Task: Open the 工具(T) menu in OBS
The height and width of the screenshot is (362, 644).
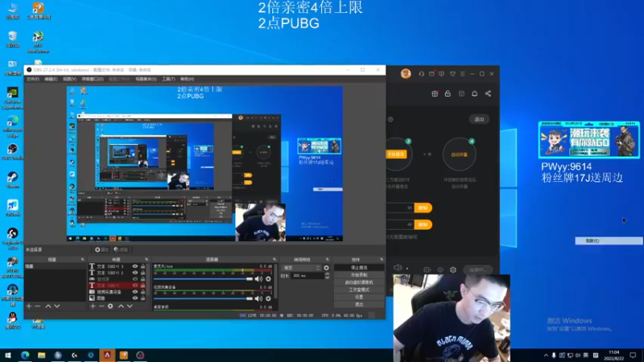Action: (168, 79)
